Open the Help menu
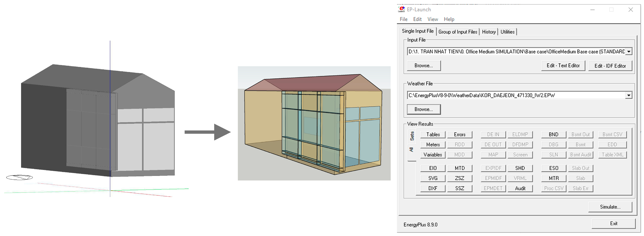The height and width of the screenshot is (236, 644). [x=449, y=19]
